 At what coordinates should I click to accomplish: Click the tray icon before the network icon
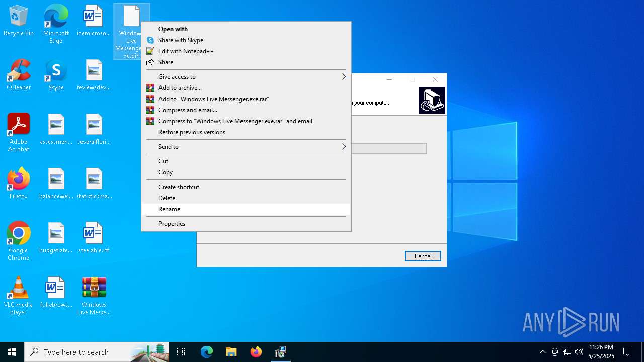(555, 352)
